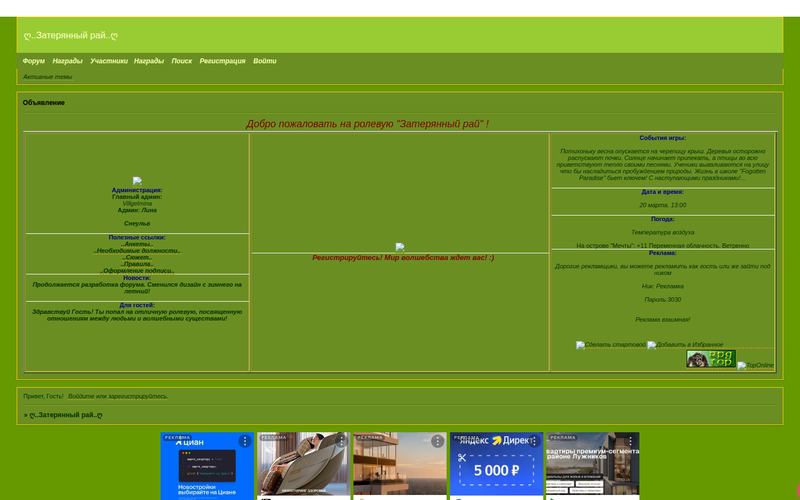Open the Активные темы link

[48, 77]
